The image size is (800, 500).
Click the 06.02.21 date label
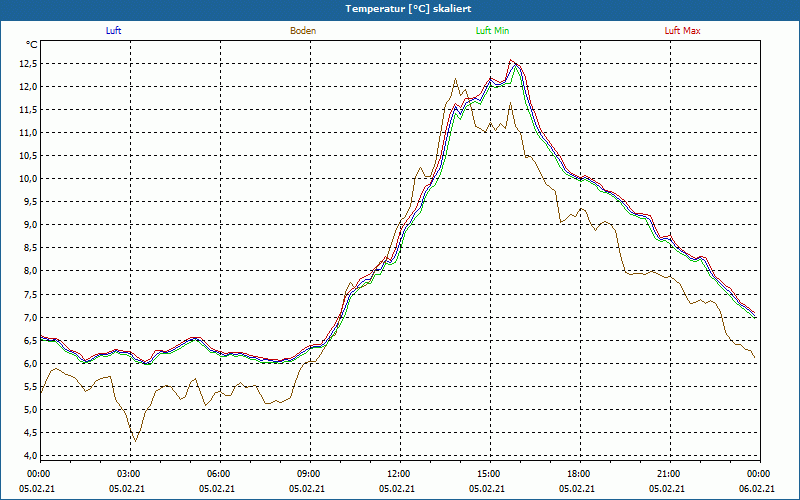click(757, 488)
